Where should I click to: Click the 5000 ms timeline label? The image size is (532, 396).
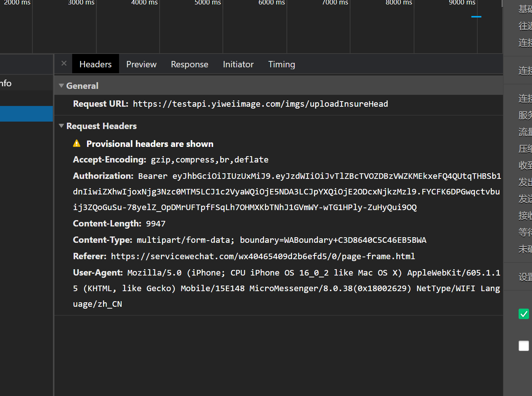(x=208, y=3)
